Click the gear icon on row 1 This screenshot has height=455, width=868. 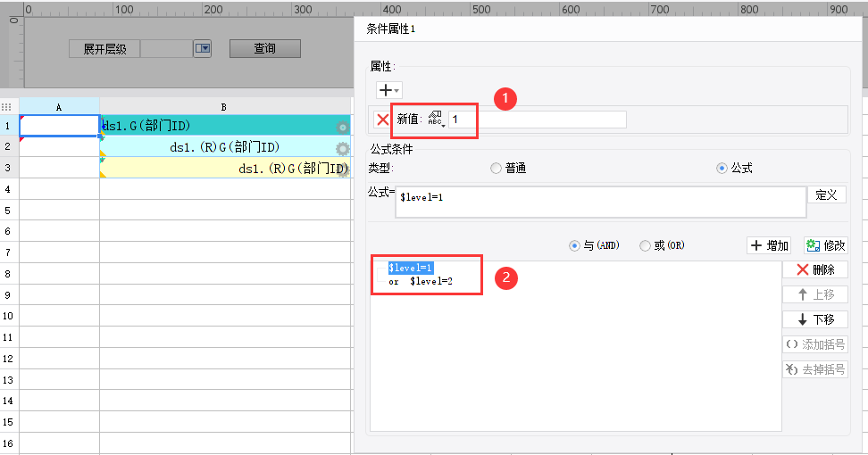[342, 128]
